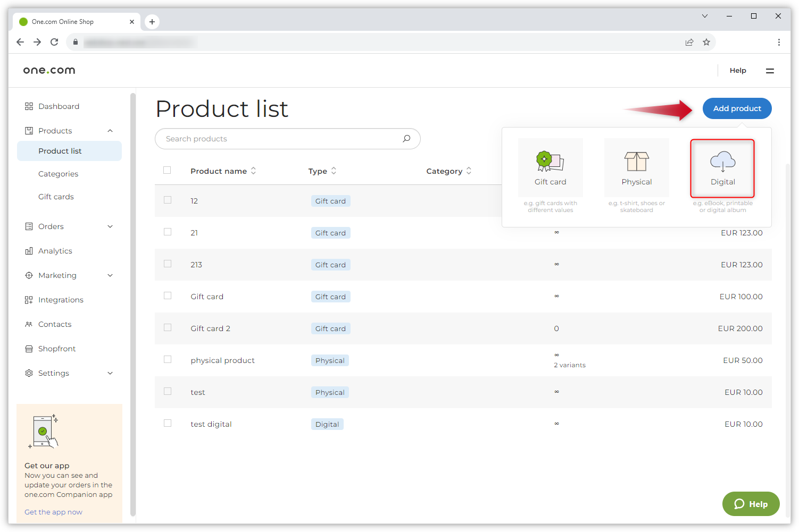Expand the Orders sidebar section

tap(110, 226)
